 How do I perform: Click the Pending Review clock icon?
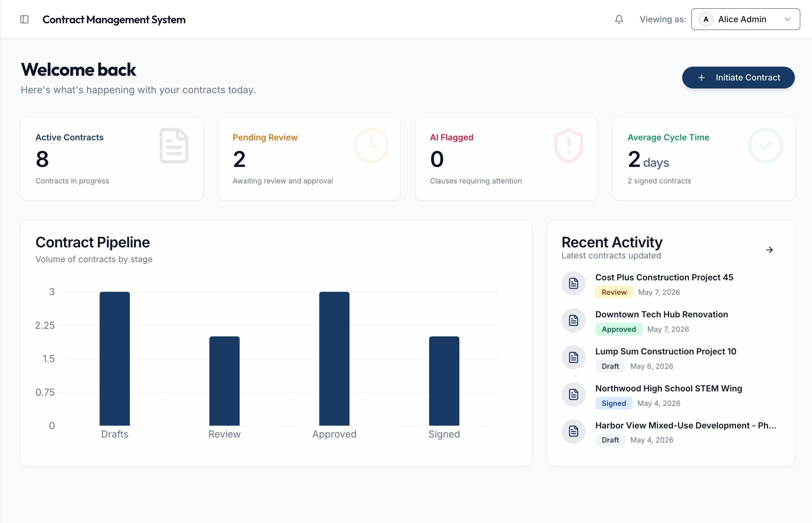372,146
